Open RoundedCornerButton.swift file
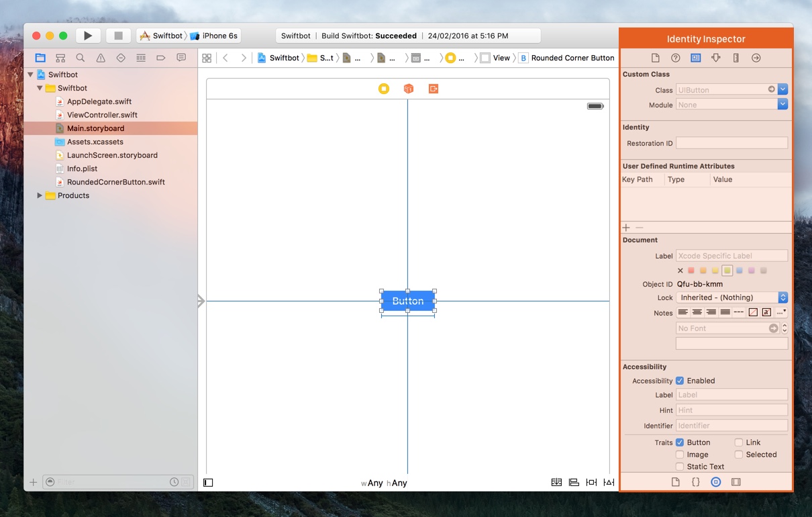This screenshot has height=517, width=812. (115, 182)
